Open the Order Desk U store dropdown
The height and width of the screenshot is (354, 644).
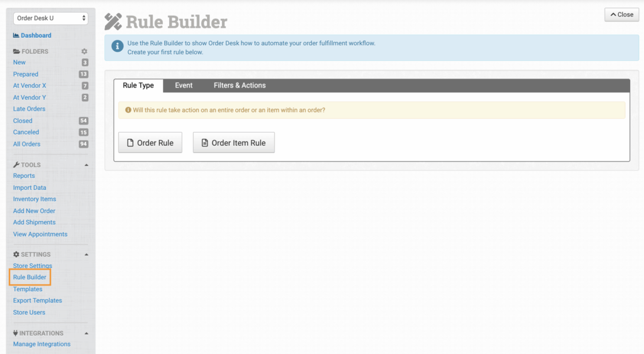coord(51,18)
